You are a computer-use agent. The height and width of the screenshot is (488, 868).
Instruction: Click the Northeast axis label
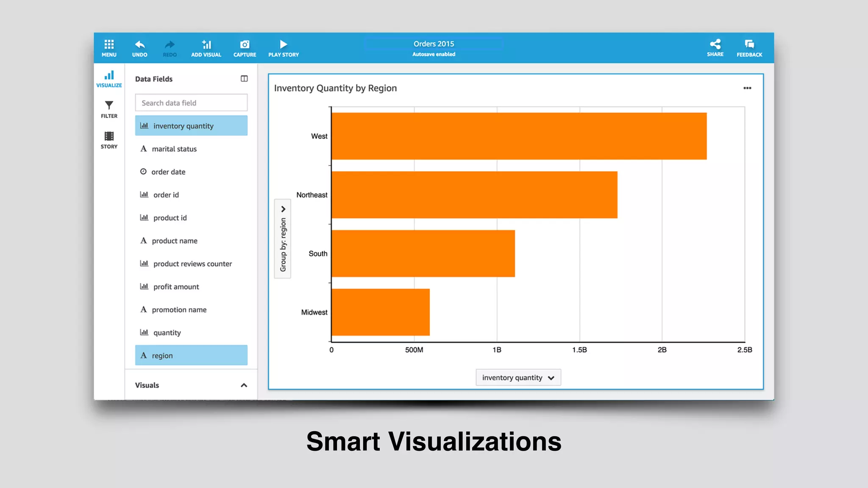[312, 195]
